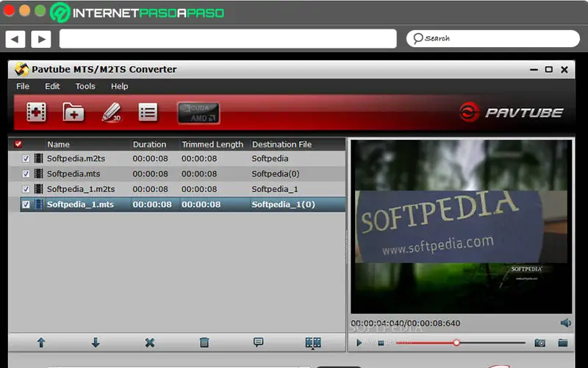The width and height of the screenshot is (588, 368).
Task: Click the Duration column header
Action: coord(149,144)
